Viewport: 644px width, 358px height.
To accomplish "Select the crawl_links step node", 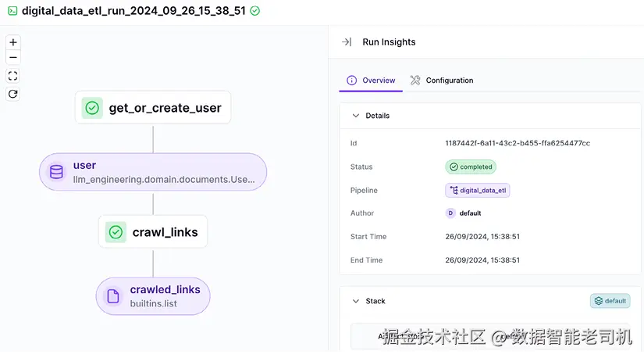I will point(153,231).
